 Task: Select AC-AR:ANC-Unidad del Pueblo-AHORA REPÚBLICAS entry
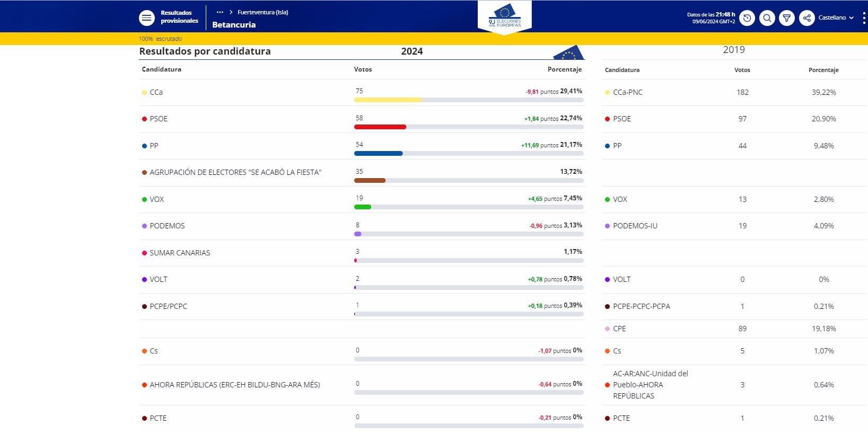(651, 385)
